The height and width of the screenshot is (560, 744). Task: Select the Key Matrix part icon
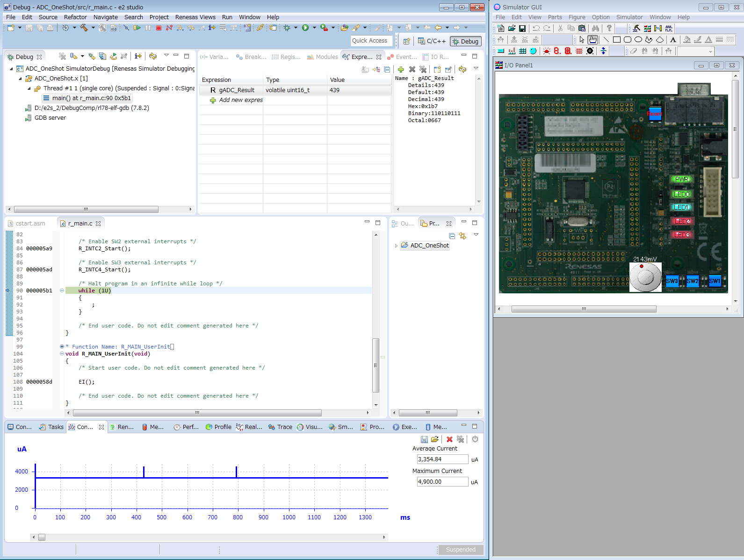[x=522, y=51]
